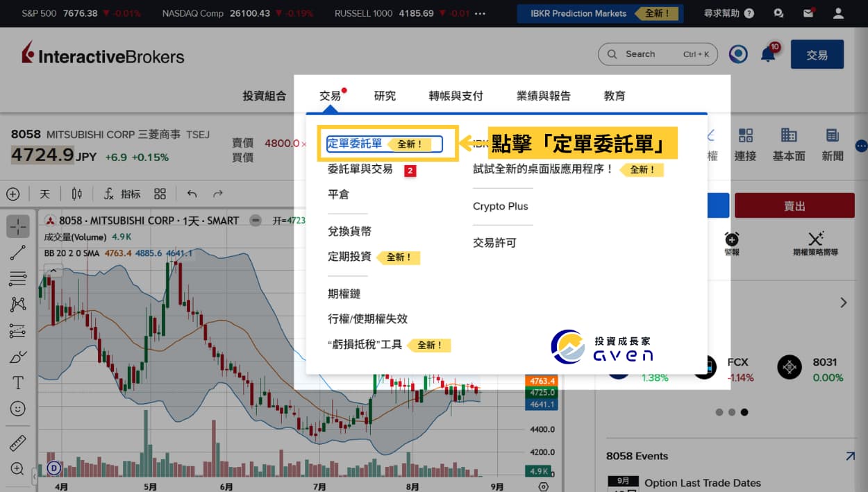
Task: Open the 教育 menu
Action: click(615, 96)
